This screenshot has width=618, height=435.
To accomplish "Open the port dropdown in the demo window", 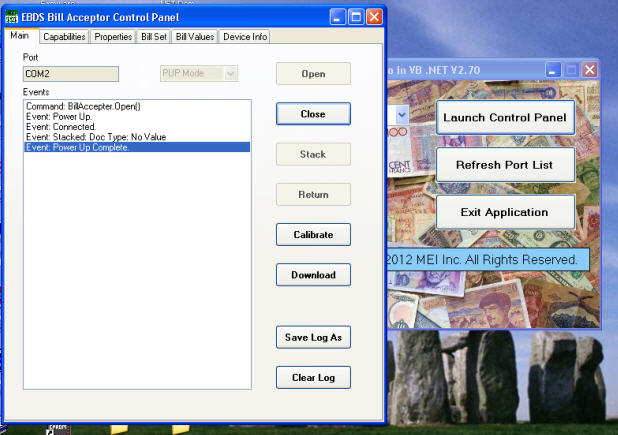I will coord(402,115).
